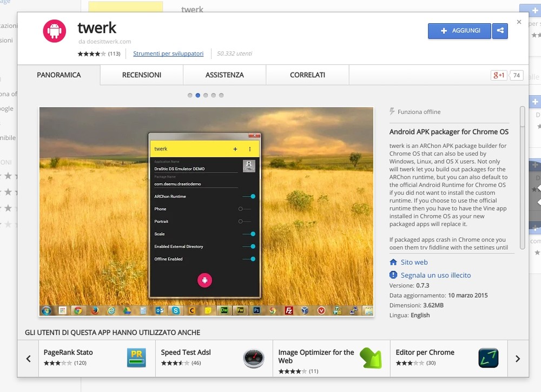Toggle the Offline Enabled switch in the preview

click(x=249, y=259)
